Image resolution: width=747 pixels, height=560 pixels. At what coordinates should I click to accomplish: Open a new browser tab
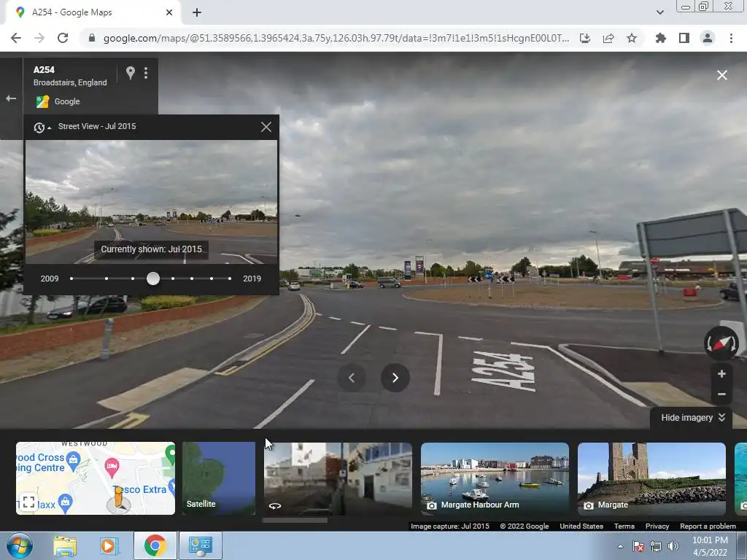[x=197, y=12]
